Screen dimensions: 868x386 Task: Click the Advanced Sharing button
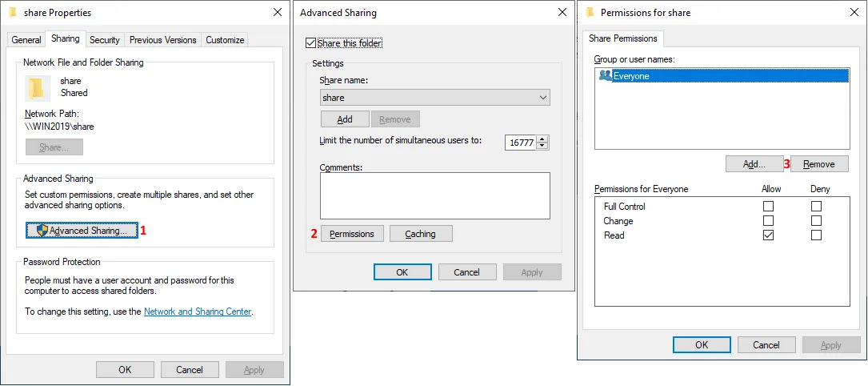[82, 231]
